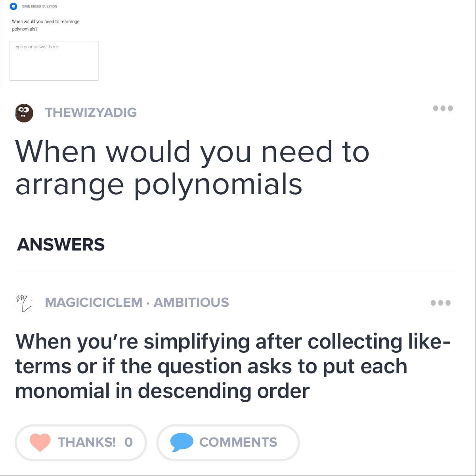Open the MAGICICICLEM username link

pos(94,302)
